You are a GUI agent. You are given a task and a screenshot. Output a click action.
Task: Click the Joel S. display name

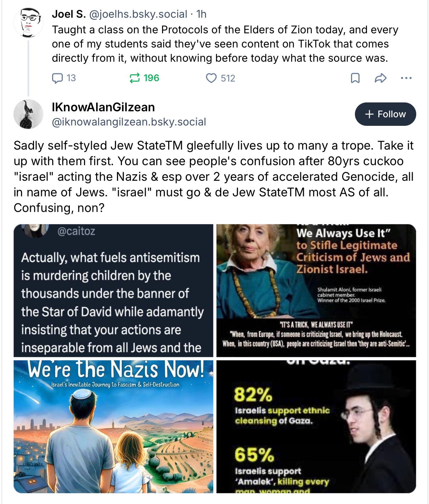[69, 14]
